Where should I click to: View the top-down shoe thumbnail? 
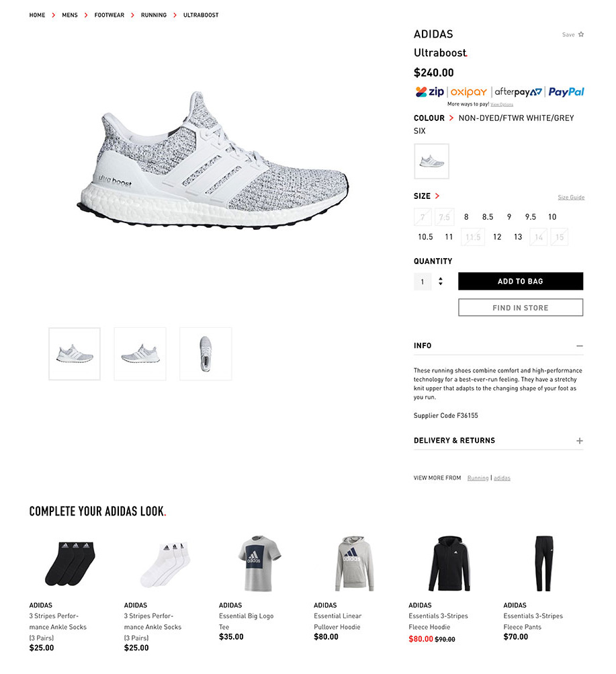coord(206,353)
